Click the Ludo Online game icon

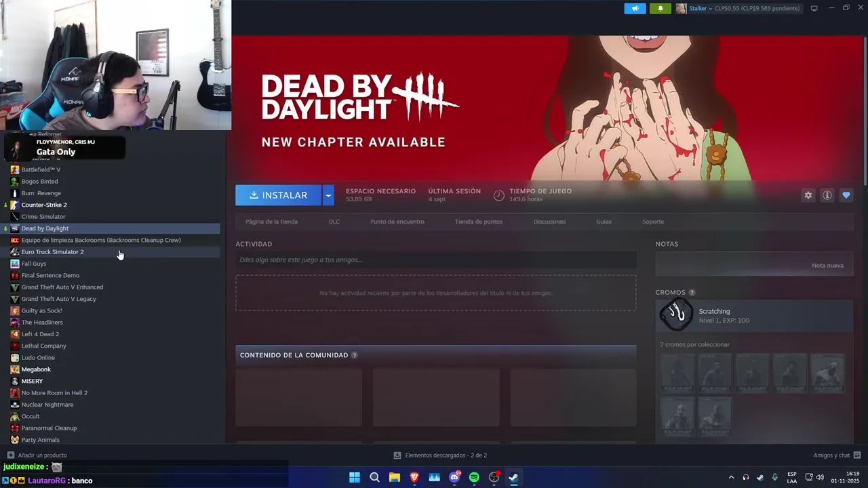pos(15,358)
